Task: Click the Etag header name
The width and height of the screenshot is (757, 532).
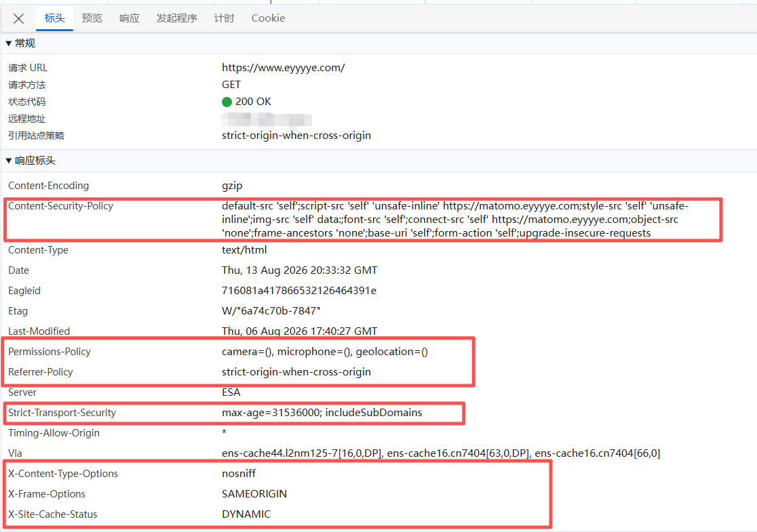Action: click(18, 311)
